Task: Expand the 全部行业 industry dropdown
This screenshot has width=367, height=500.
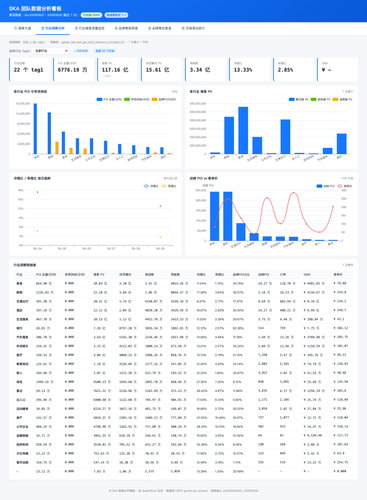Action: [x=51, y=51]
